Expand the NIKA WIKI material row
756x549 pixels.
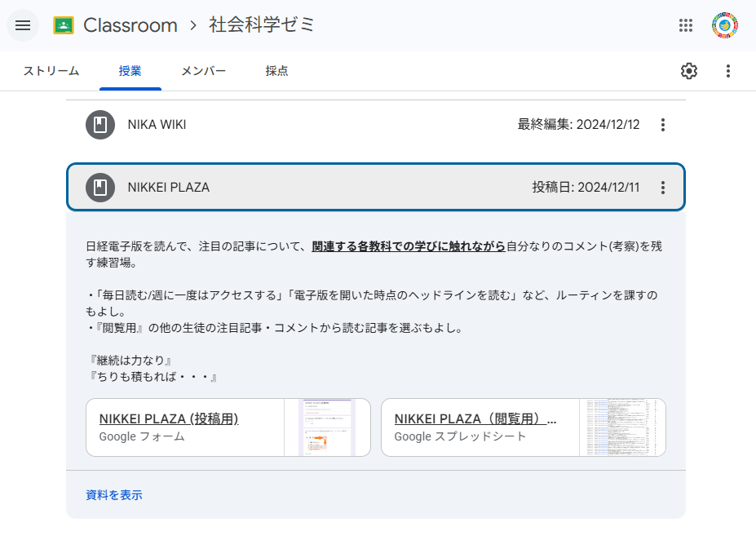[326, 125]
